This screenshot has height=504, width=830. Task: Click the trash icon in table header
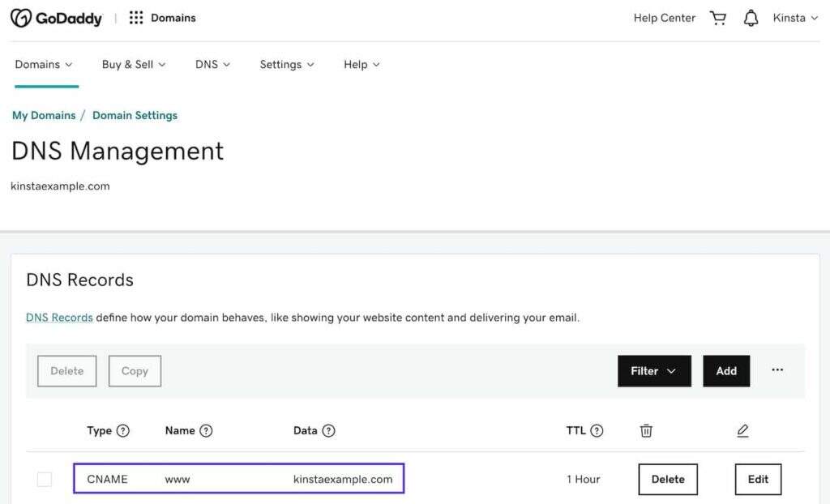[646, 431]
